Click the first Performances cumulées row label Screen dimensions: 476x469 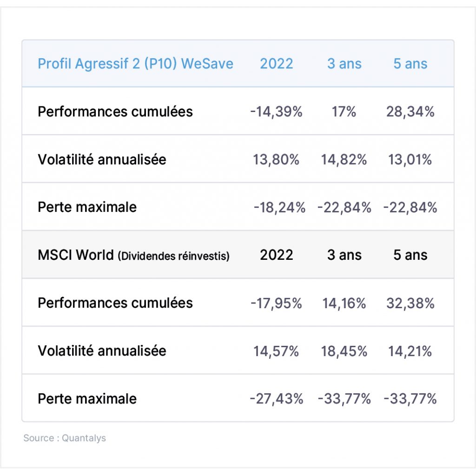(115, 112)
